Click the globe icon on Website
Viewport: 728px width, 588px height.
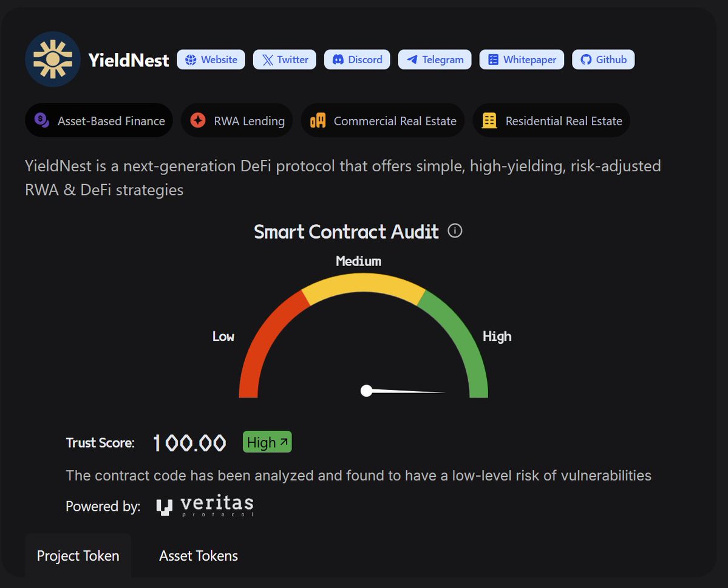[191, 60]
